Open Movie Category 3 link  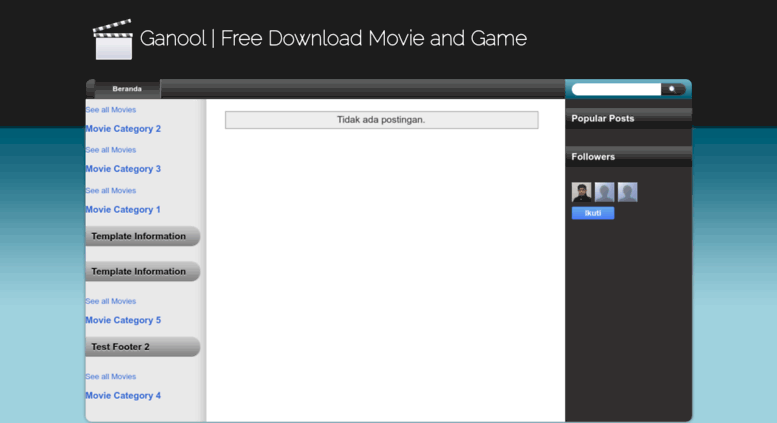point(123,169)
